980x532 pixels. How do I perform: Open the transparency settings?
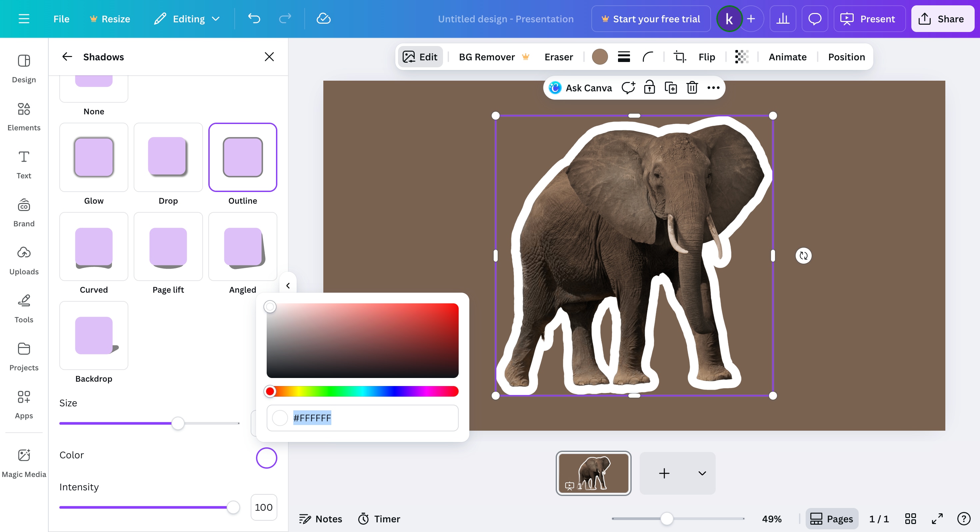741,57
